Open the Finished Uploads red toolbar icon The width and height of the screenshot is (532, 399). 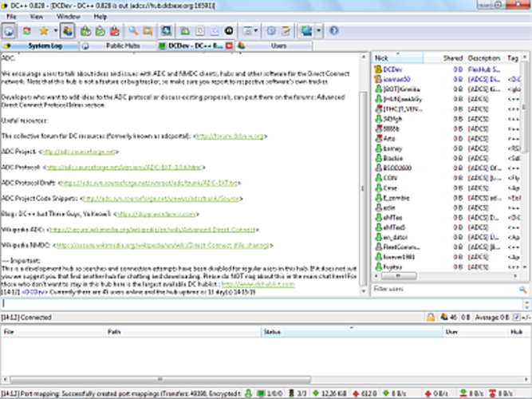115,31
